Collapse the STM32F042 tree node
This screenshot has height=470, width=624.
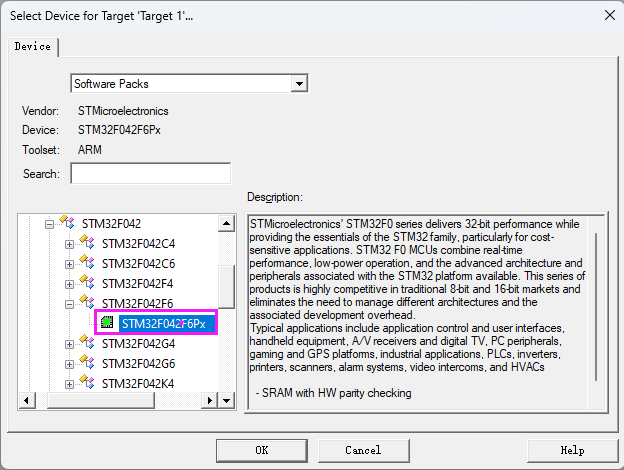click(49, 224)
